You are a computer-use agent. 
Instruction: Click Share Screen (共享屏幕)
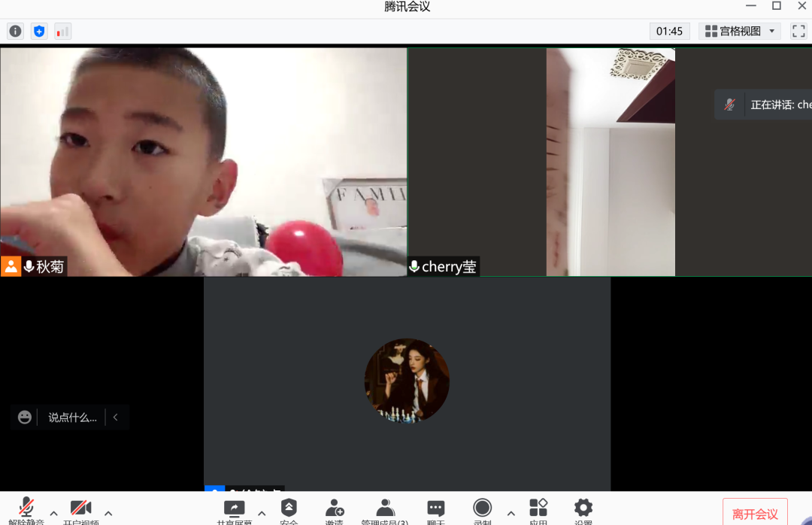(235, 511)
